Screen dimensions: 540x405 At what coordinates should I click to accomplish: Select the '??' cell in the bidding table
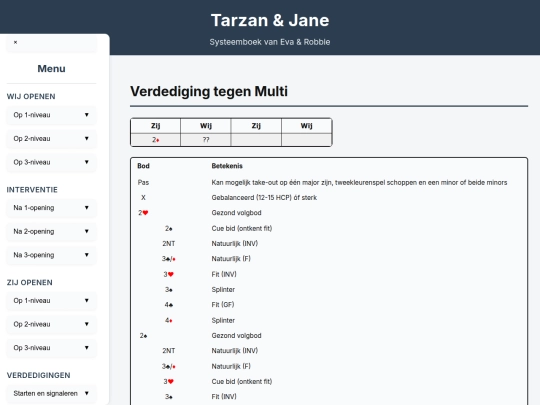click(x=206, y=140)
